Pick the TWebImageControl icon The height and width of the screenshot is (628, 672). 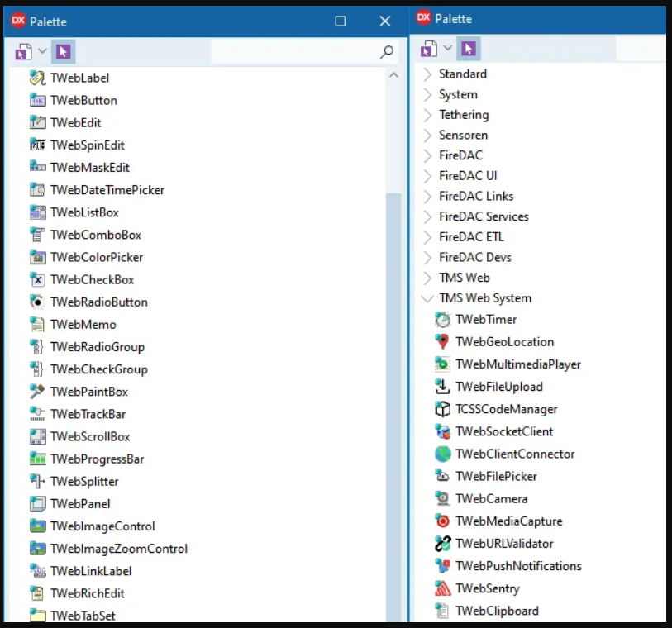tap(37, 526)
